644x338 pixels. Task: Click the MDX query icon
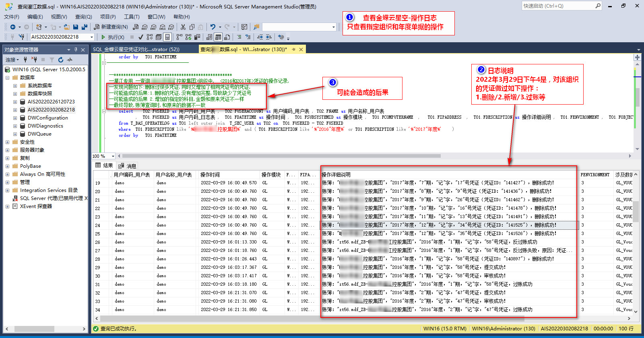point(144,27)
